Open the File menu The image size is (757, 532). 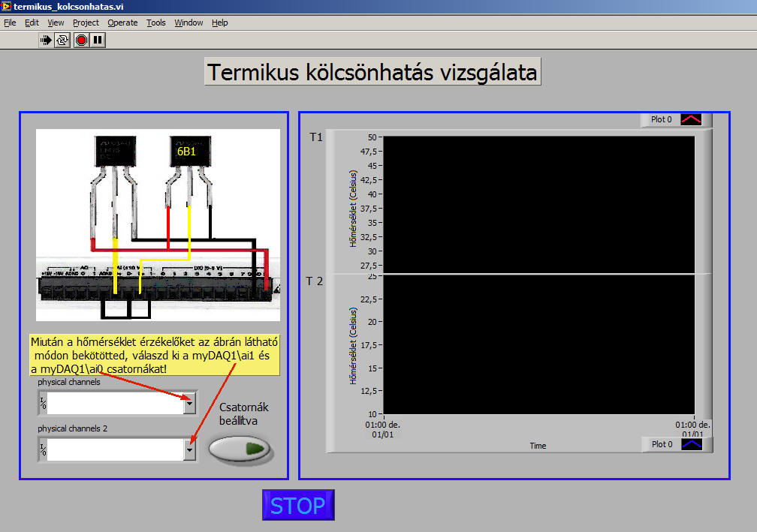click(10, 23)
